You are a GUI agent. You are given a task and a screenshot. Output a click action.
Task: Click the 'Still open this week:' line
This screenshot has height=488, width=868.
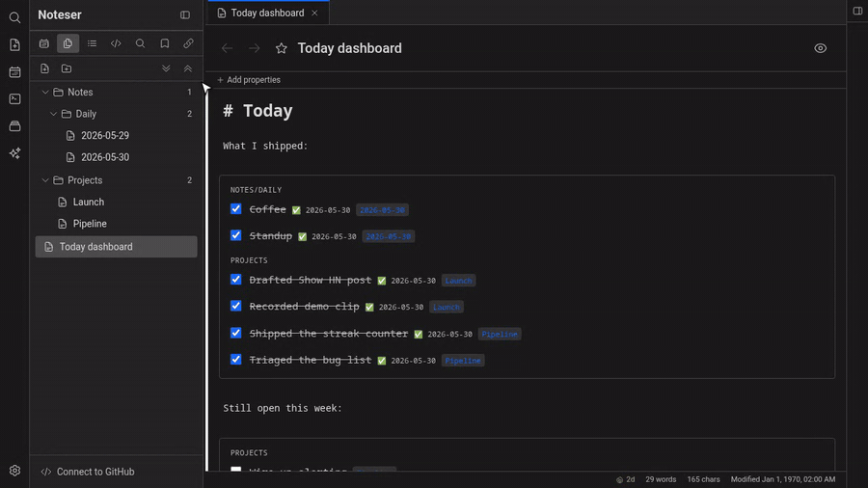283,408
